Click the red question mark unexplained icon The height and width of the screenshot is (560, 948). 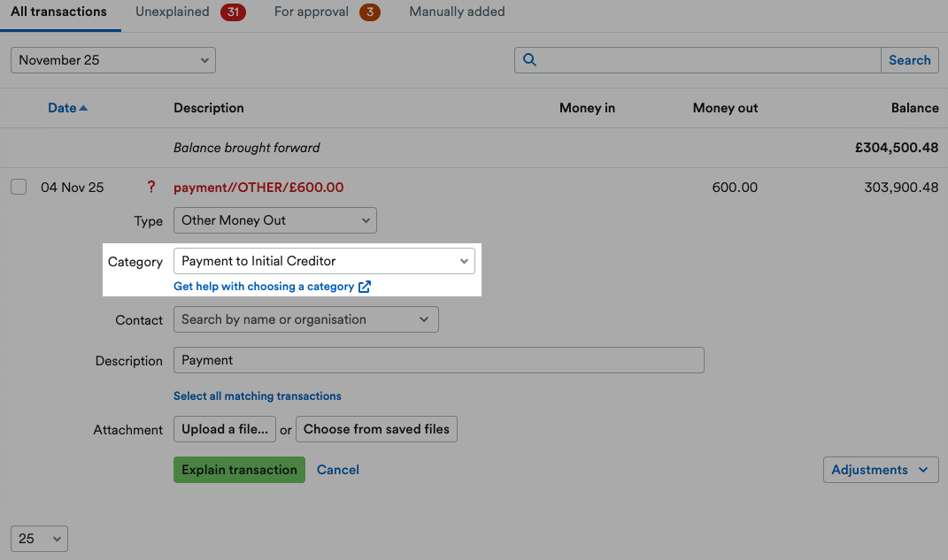pyautogui.click(x=151, y=188)
